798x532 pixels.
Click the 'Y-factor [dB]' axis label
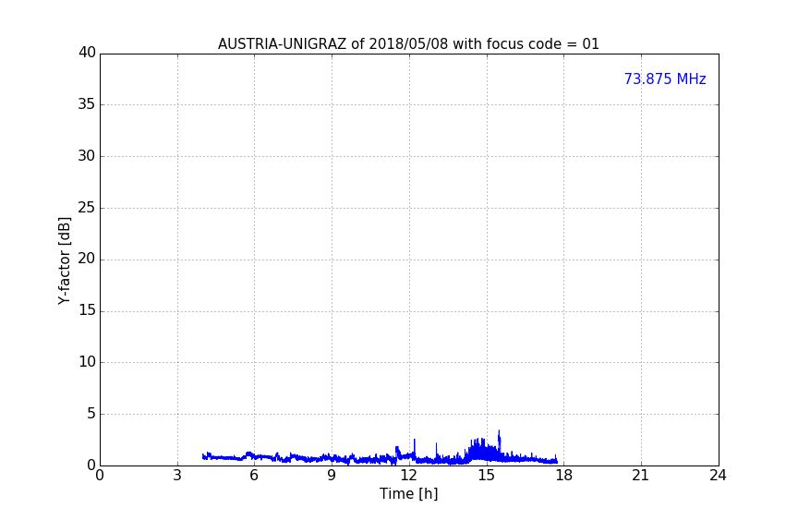[64, 260]
